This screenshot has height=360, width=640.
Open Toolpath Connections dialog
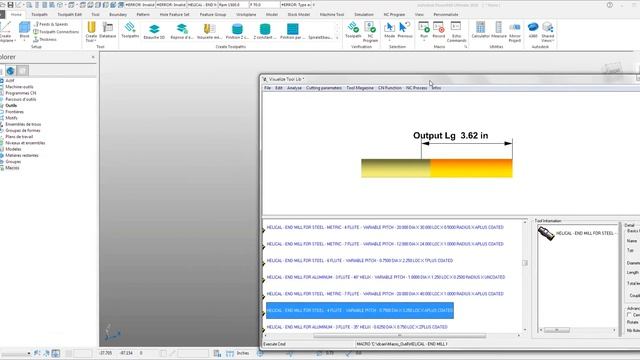click(x=56, y=32)
